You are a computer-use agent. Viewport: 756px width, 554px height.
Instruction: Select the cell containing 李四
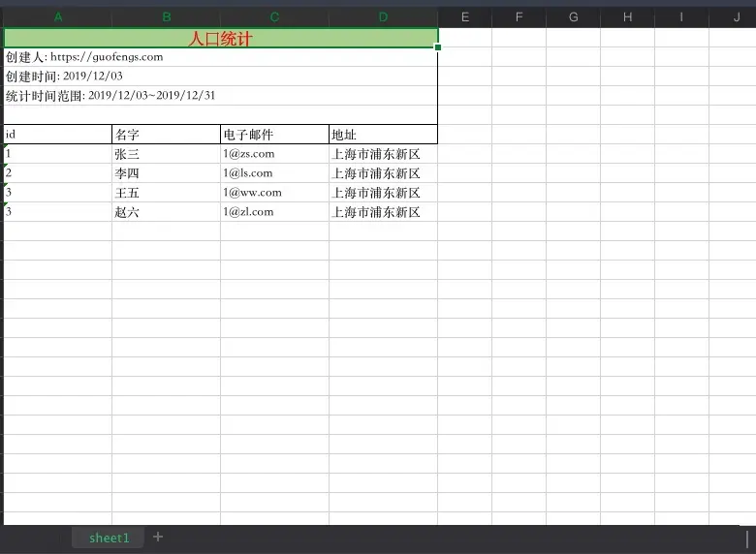pos(167,173)
